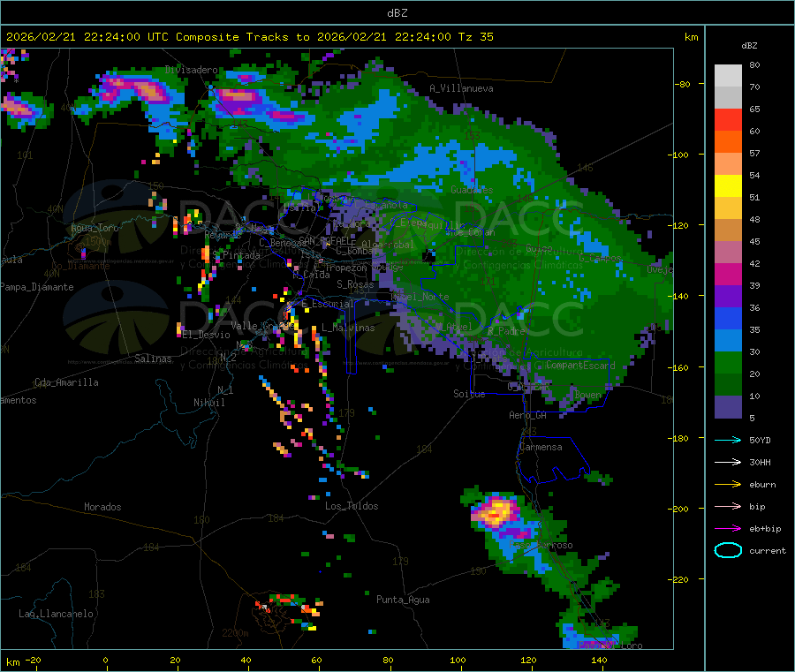Click the El_Desvio map label
Screen dimensions: 795x672
206,335
